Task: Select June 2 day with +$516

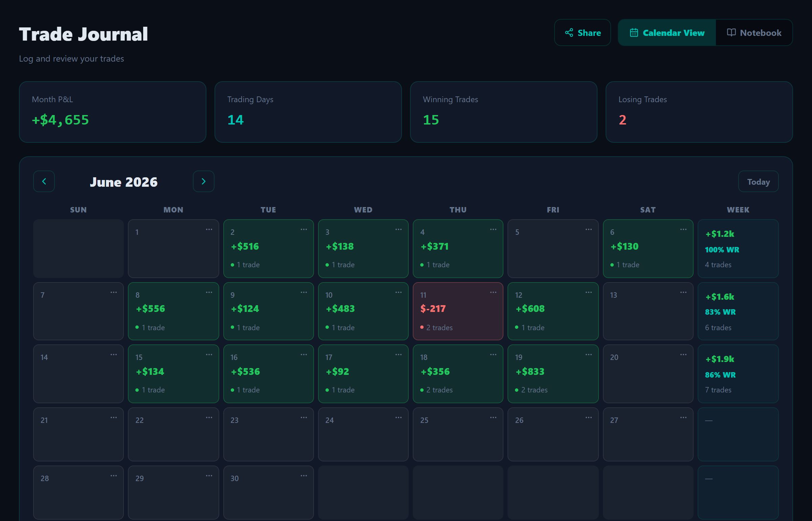Action: click(268, 249)
